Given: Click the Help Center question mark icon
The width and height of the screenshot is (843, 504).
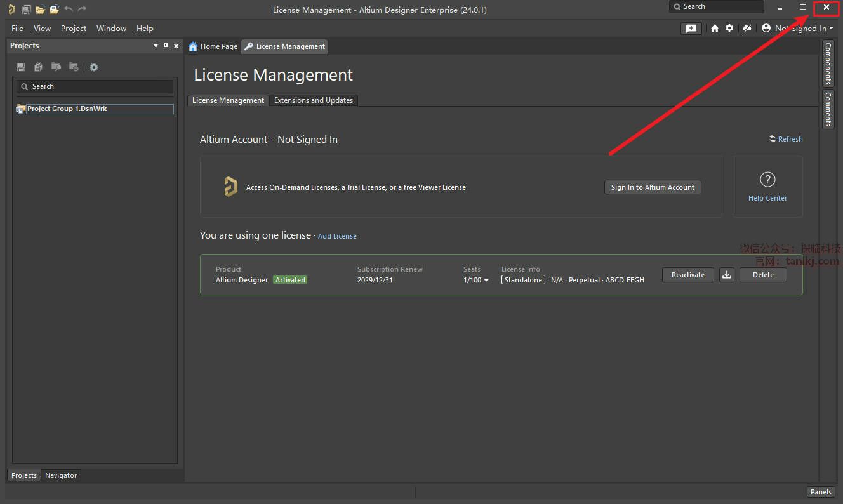Looking at the screenshot, I should point(767,179).
